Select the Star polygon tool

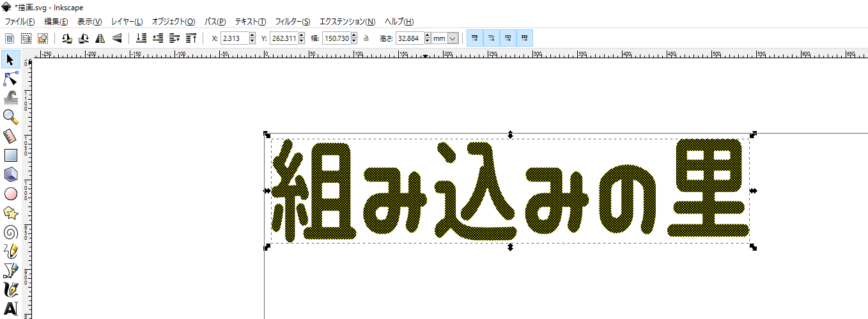pos(10,212)
